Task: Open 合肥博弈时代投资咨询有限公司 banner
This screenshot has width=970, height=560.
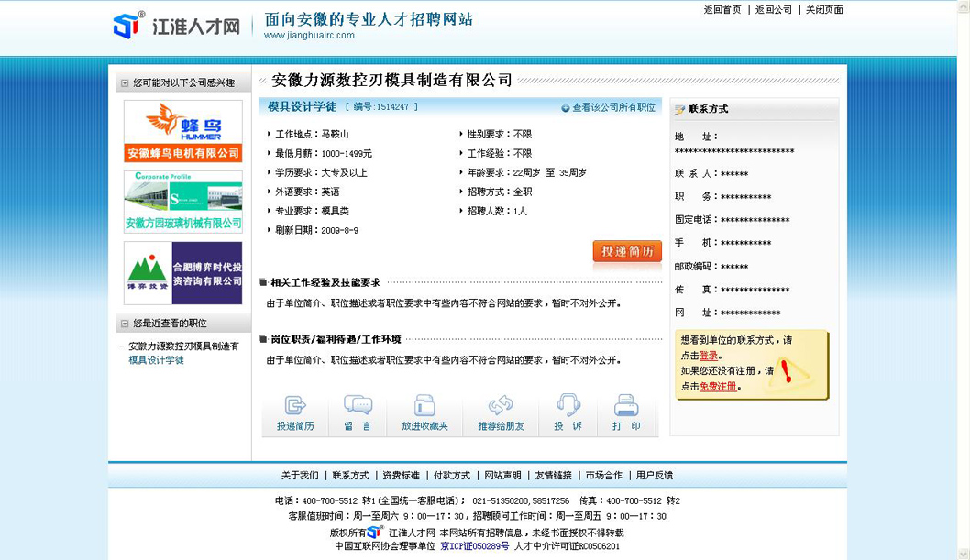Action: [183, 273]
